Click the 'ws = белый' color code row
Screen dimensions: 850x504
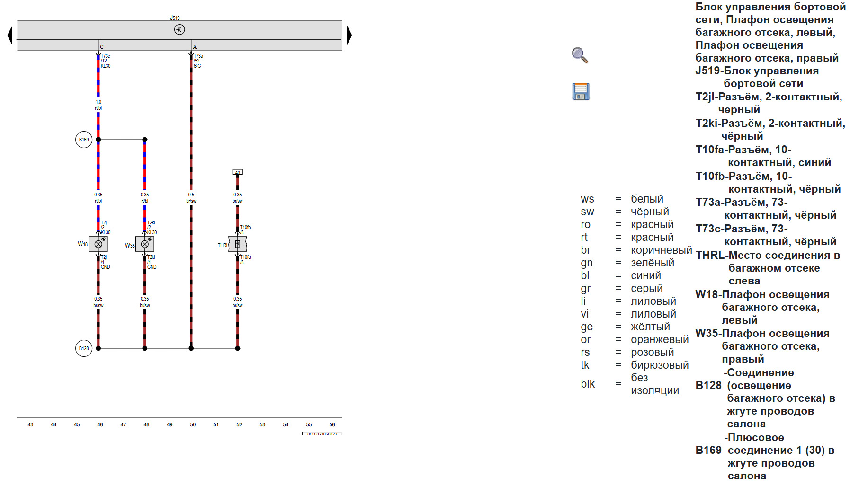click(622, 199)
